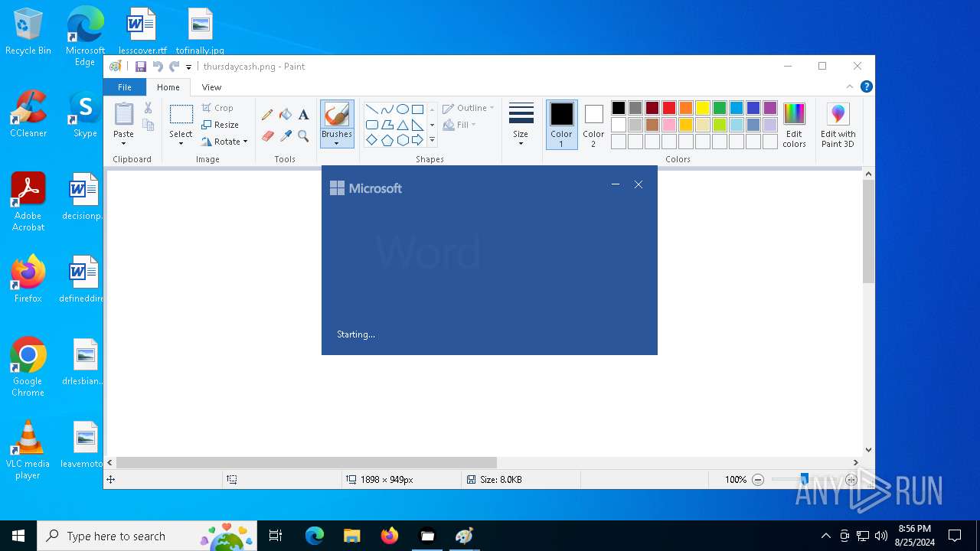Choose the Pentagon shape
980x551 pixels.
point(387,140)
